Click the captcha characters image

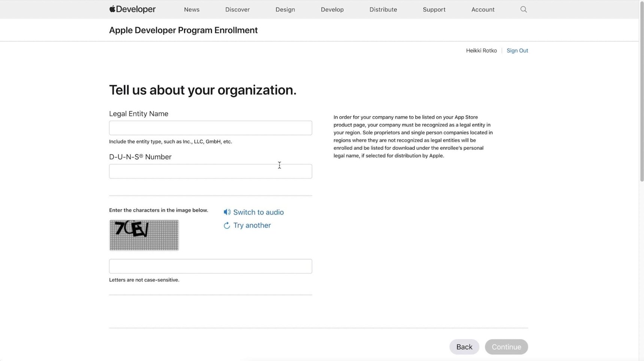tap(144, 235)
